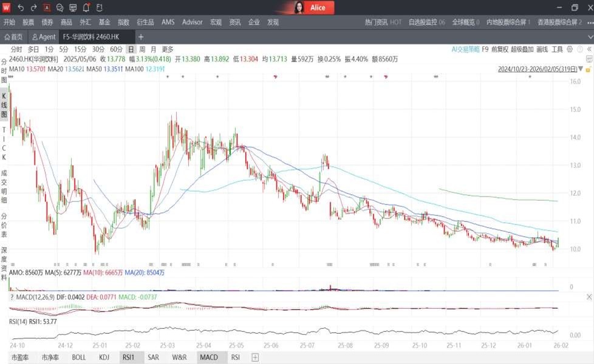Add indicator with plus button after RSI
594x364 pixels.
point(255,357)
